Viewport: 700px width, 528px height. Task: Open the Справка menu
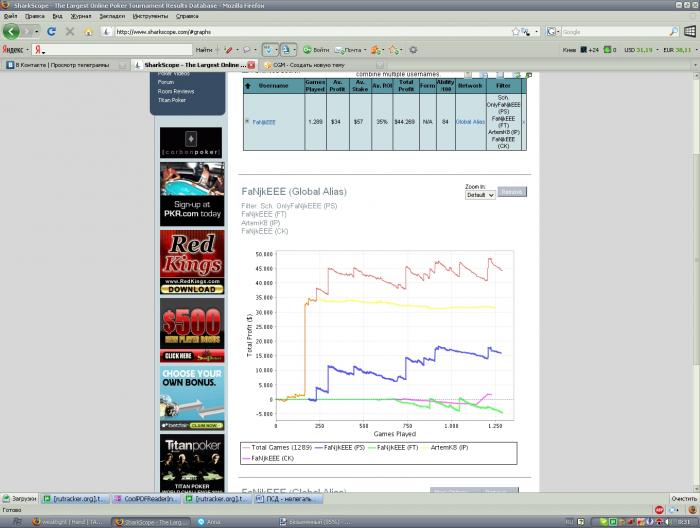click(x=187, y=16)
